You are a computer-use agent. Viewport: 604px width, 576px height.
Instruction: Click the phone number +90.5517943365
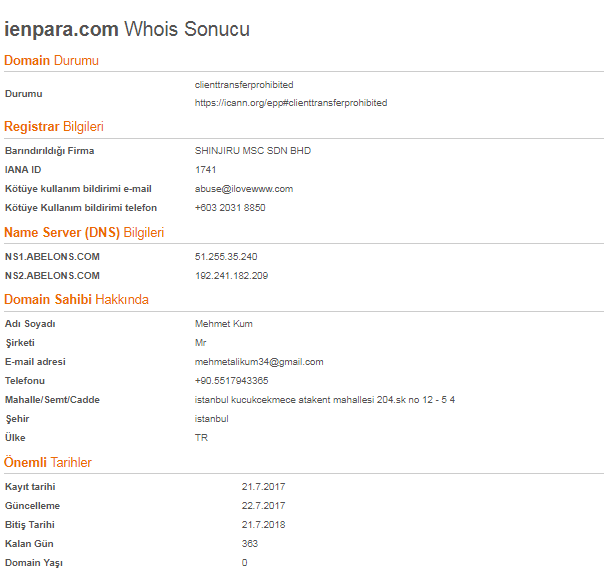pos(232,381)
